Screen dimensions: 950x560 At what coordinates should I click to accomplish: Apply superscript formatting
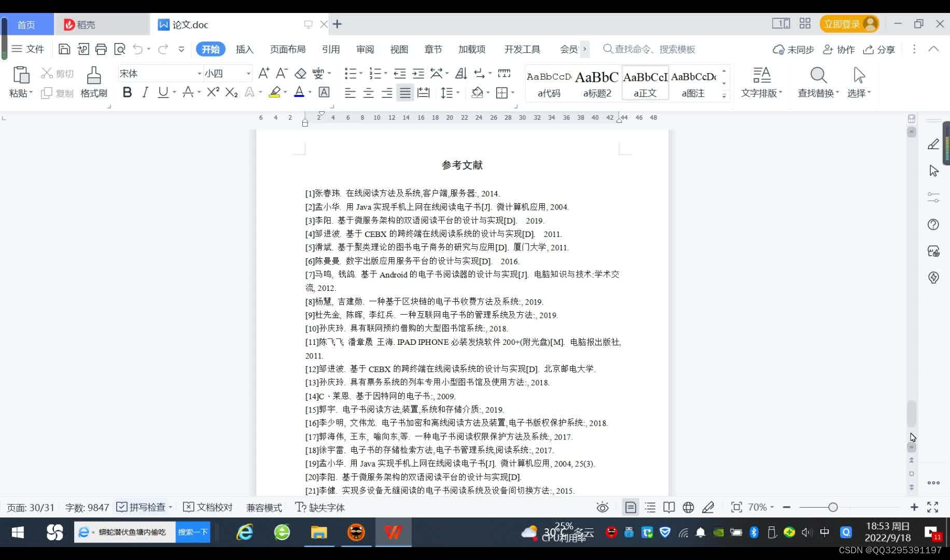click(x=213, y=92)
